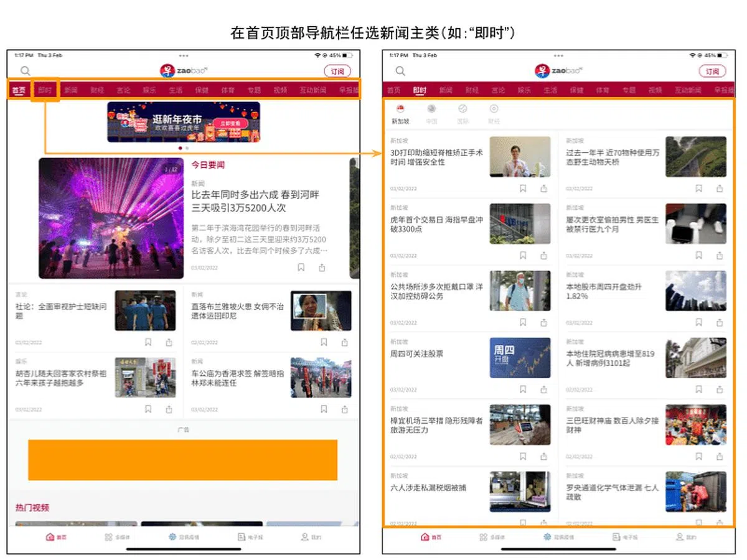This screenshot has height=560, width=747.
Task: Open 我的 profile in right screen's bottom bar
Action: click(685, 537)
